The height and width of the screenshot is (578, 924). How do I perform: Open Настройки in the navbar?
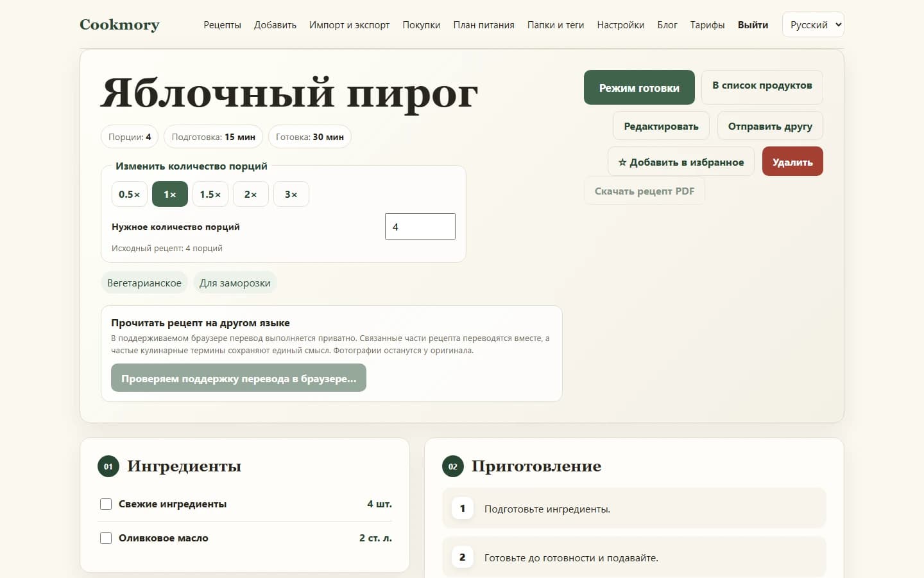620,25
